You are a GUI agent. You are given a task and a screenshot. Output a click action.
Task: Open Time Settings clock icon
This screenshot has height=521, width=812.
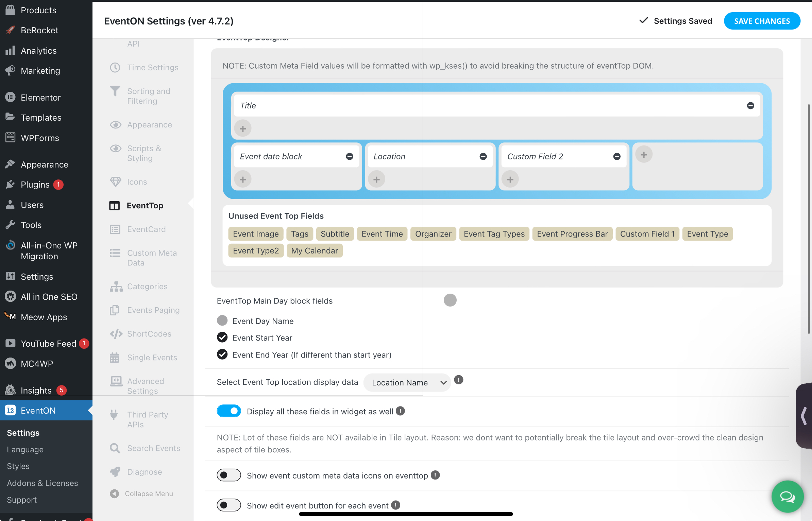pos(115,68)
